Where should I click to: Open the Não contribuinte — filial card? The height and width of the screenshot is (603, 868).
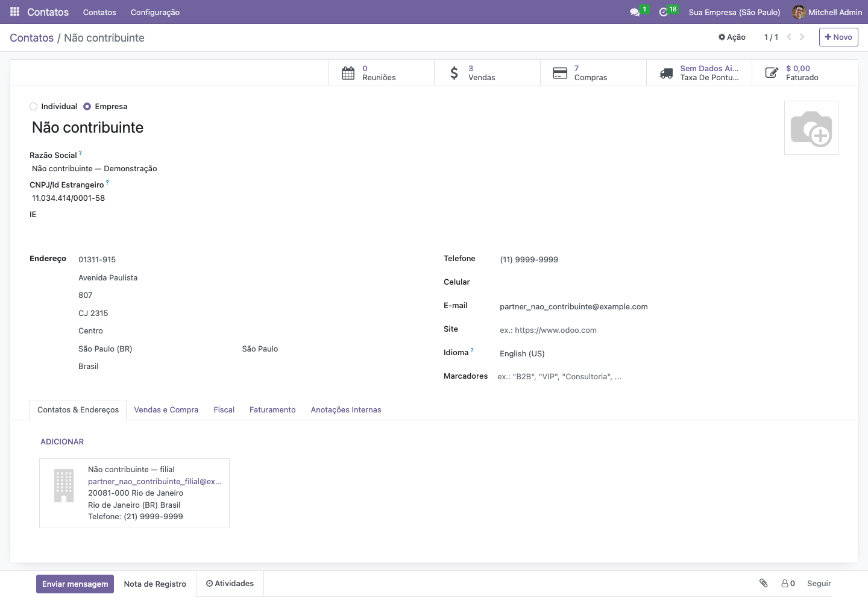[x=134, y=493]
